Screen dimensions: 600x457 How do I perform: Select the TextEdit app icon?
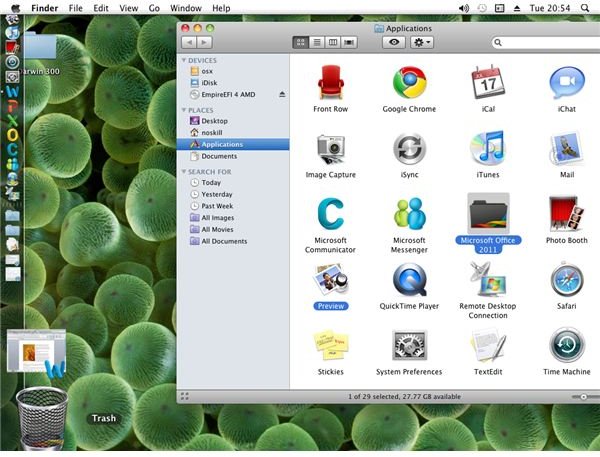pos(488,345)
